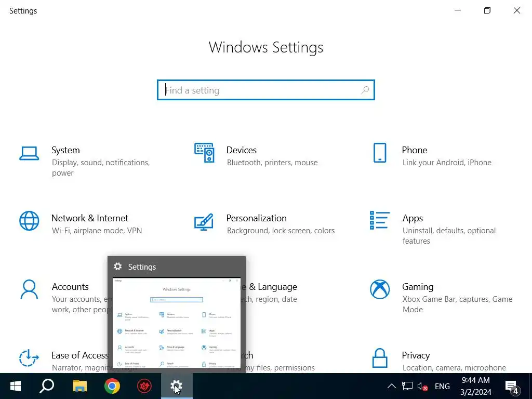This screenshot has width=532, height=399.
Task: Open the Windows Start menu
Action: (x=15, y=386)
